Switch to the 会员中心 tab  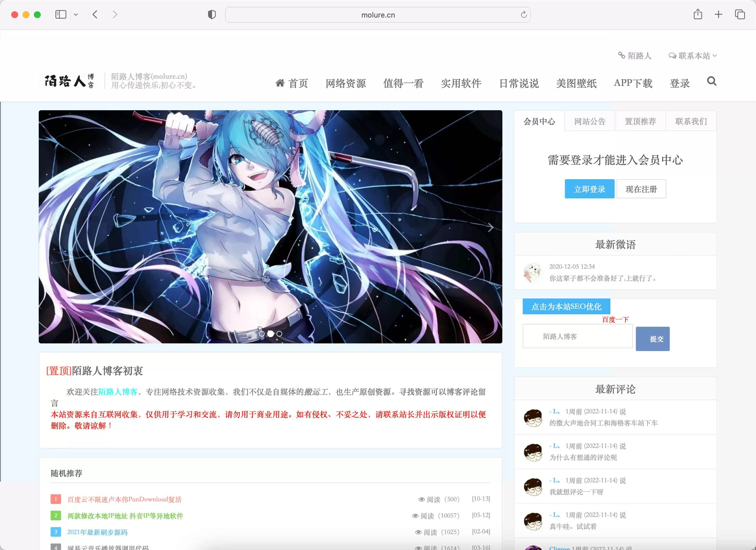click(x=539, y=121)
